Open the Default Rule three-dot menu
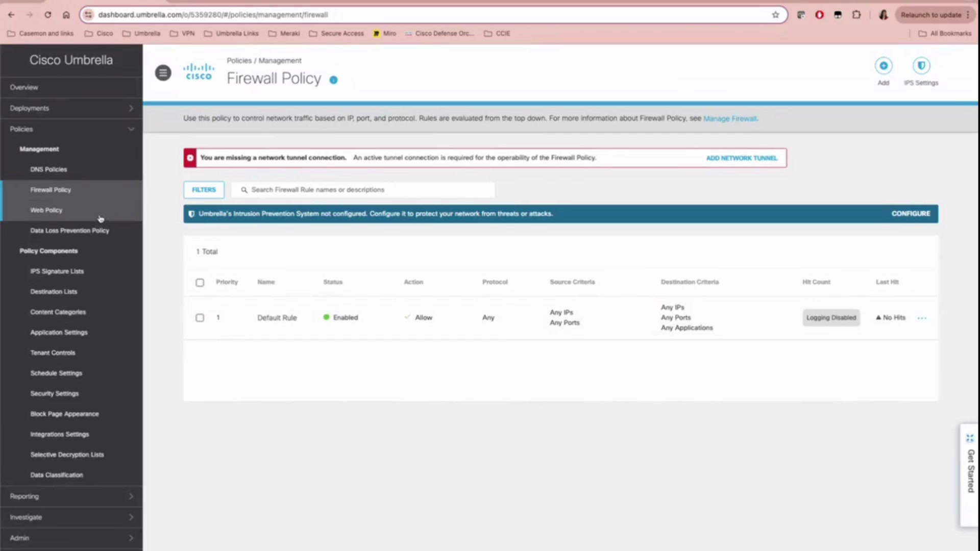980x551 pixels. (922, 318)
